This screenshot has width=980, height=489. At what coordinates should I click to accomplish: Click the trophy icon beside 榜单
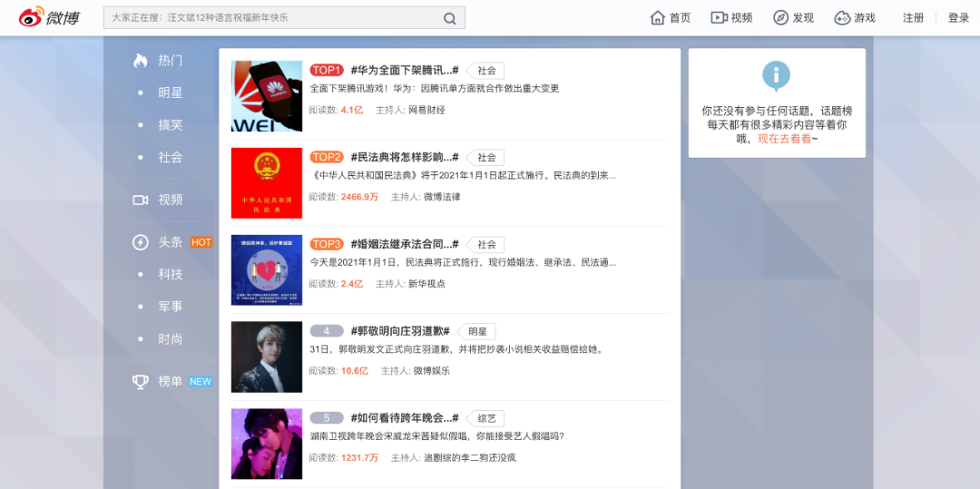[x=140, y=381]
